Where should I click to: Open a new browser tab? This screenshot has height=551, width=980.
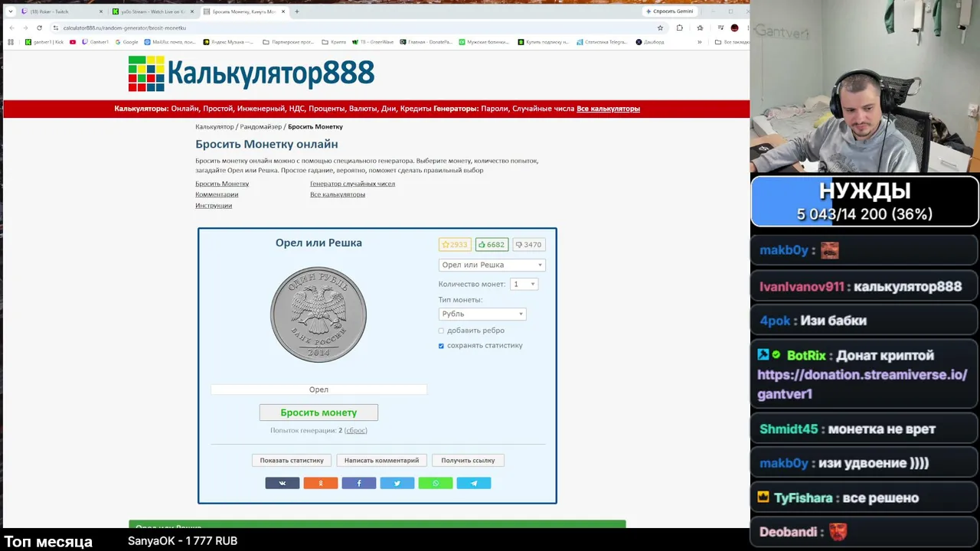click(x=297, y=11)
